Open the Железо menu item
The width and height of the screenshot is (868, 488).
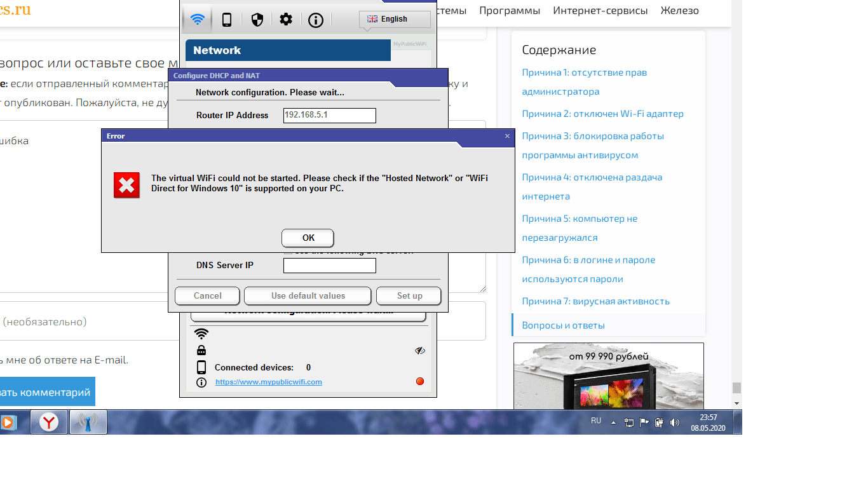(x=680, y=11)
